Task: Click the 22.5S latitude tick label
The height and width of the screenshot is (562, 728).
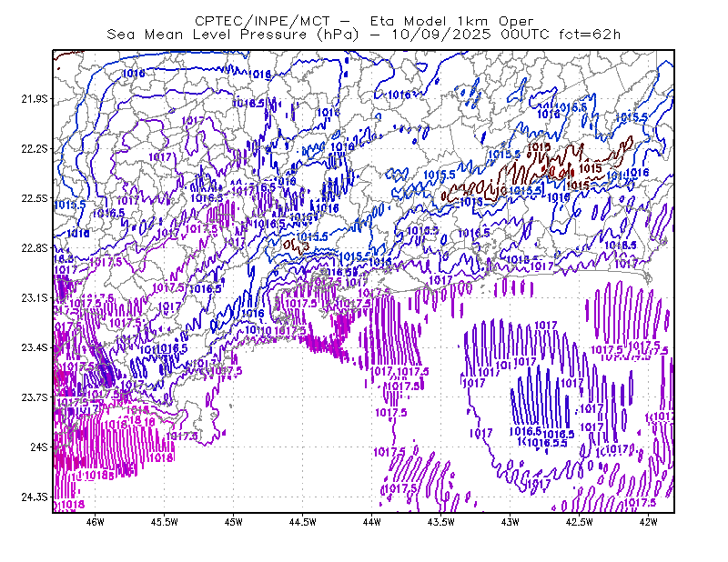Action: [x=35, y=198]
